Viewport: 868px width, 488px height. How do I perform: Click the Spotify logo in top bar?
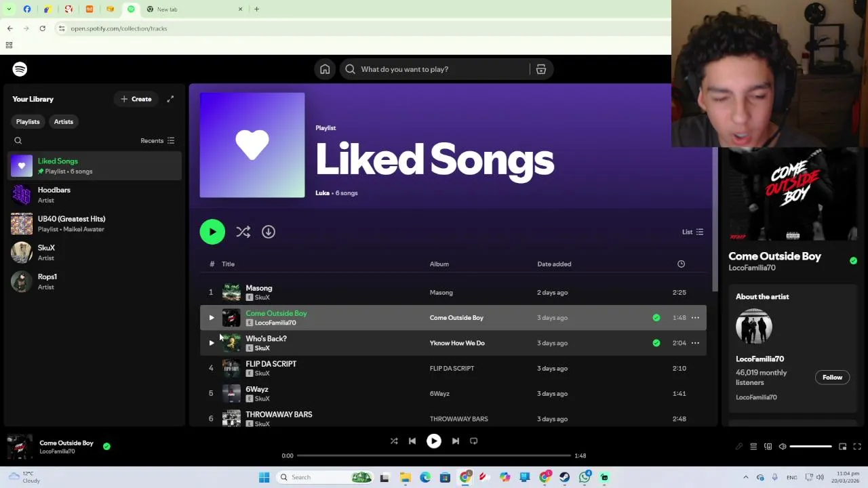tap(20, 69)
